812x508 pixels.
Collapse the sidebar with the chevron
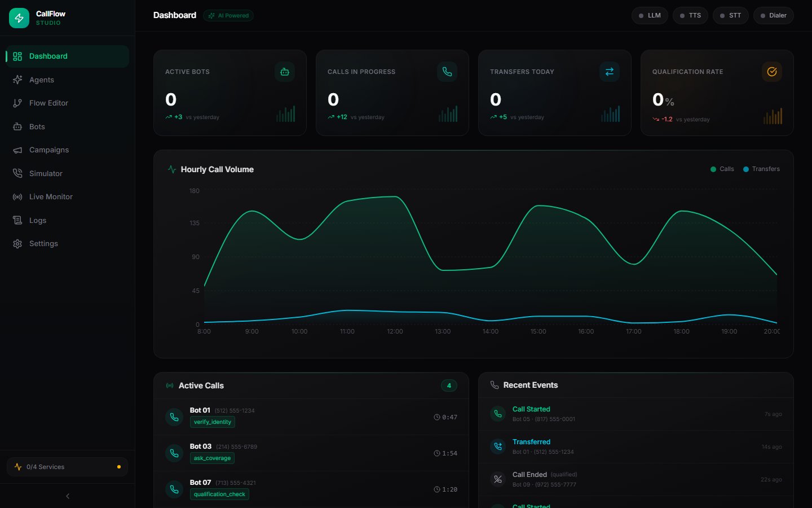(67, 496)
